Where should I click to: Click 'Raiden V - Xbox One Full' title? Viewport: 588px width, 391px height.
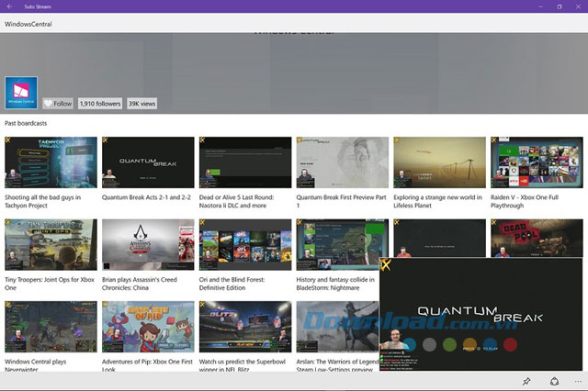525,202
